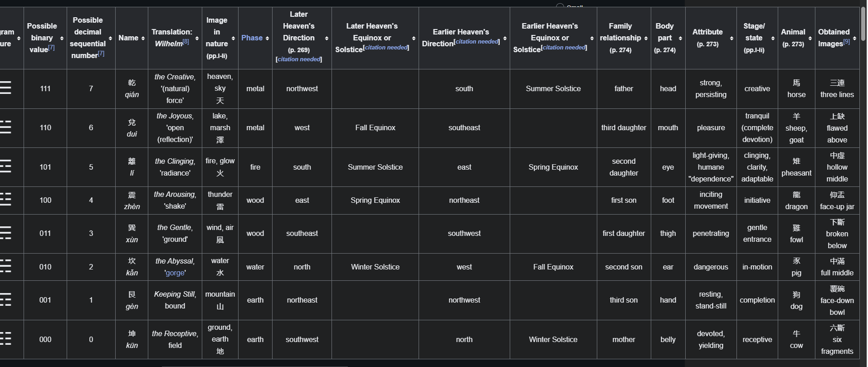868x367 pixels.
Task: Click the 'completion' stage cell
Action: coord(757,300)
